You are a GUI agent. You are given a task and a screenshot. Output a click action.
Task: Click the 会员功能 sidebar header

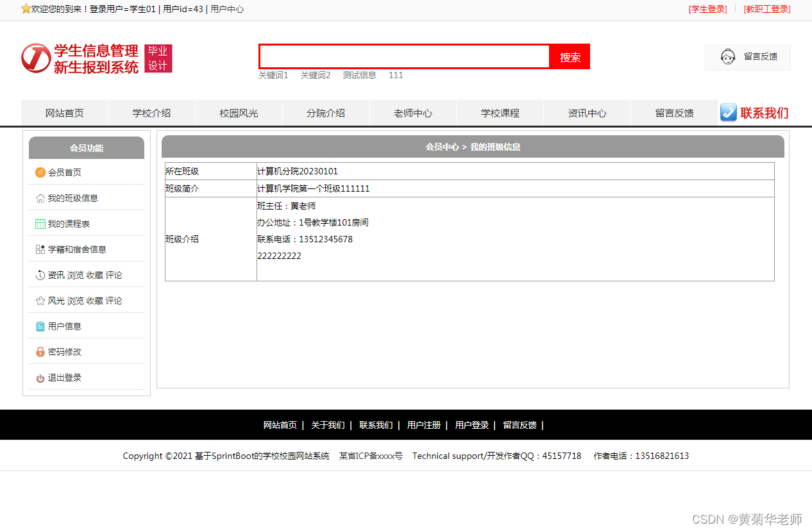(87, 147)
